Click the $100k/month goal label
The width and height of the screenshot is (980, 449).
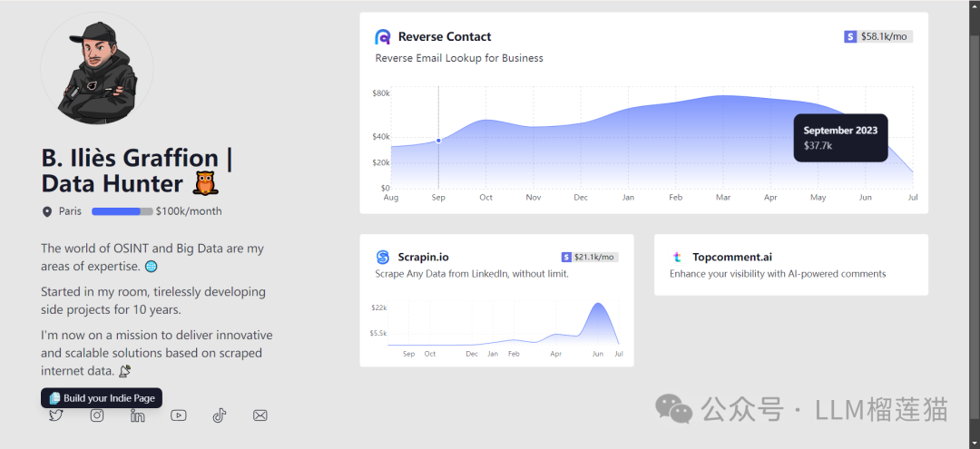click(x=189, y=211)
